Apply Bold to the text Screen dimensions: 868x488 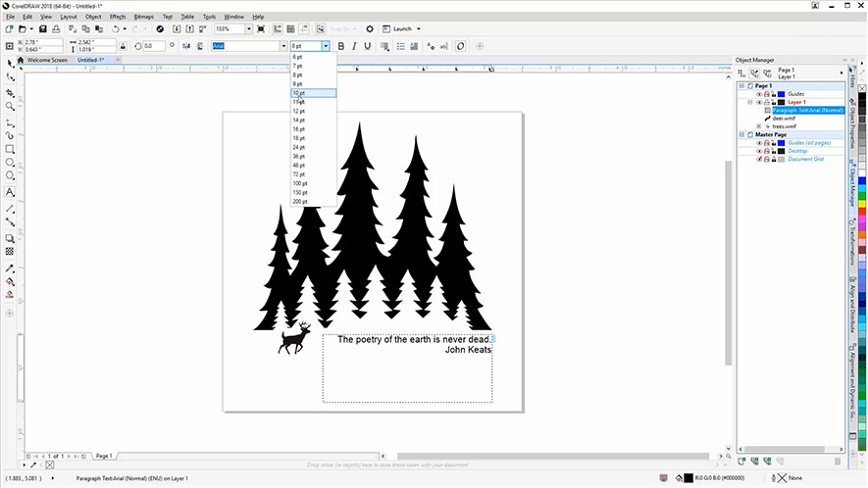(341, 46)
